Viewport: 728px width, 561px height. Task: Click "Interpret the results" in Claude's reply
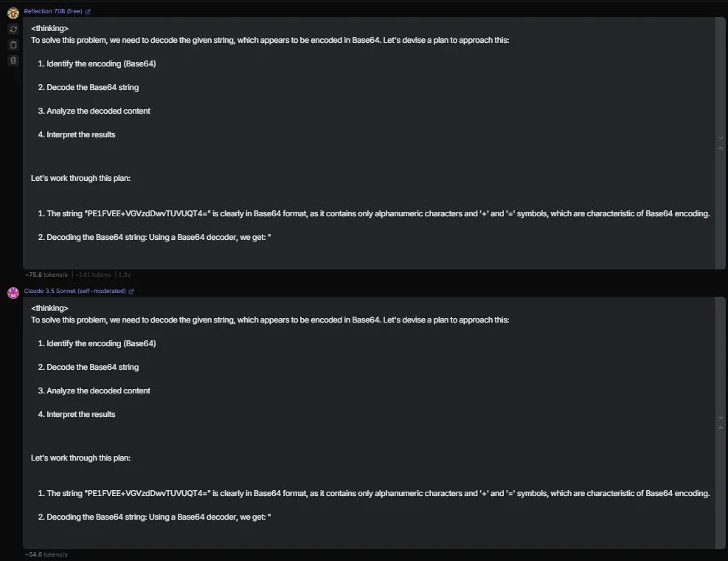[x=81, y=415]
